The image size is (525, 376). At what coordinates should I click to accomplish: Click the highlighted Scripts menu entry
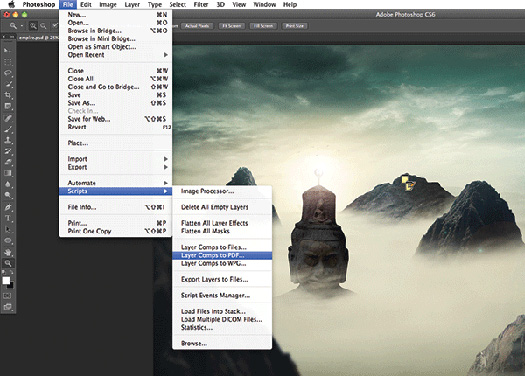(x=115, y=191)
